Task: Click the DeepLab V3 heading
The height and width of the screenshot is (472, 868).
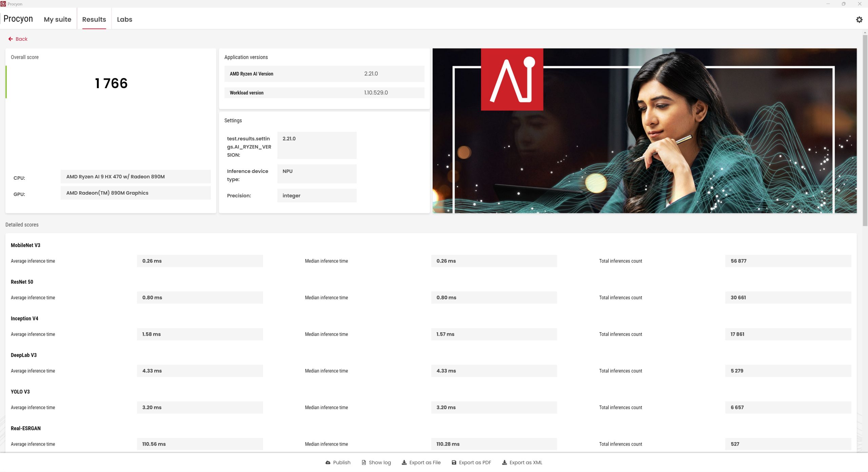Action: 24,355
